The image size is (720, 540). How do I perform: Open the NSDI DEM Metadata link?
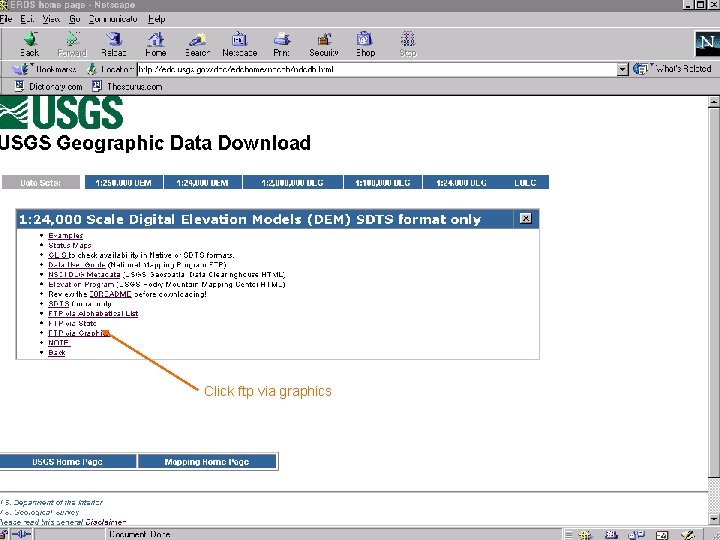pyautogui.click(x=84, y=275)
